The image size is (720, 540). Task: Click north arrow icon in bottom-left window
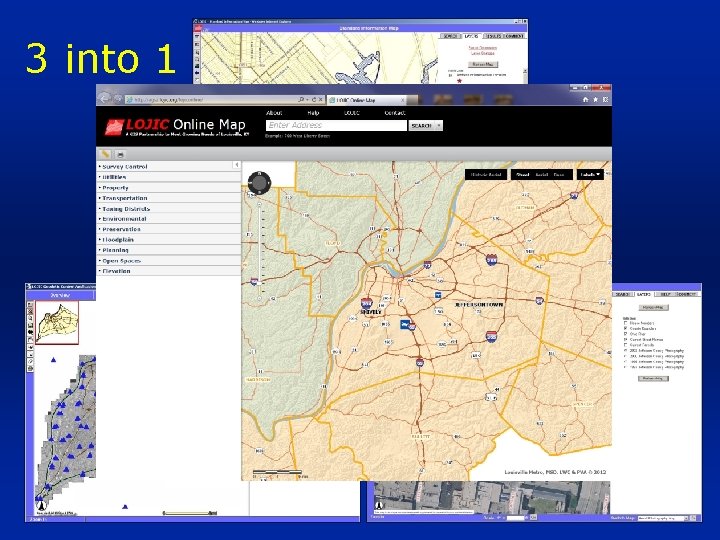[41, 505]
